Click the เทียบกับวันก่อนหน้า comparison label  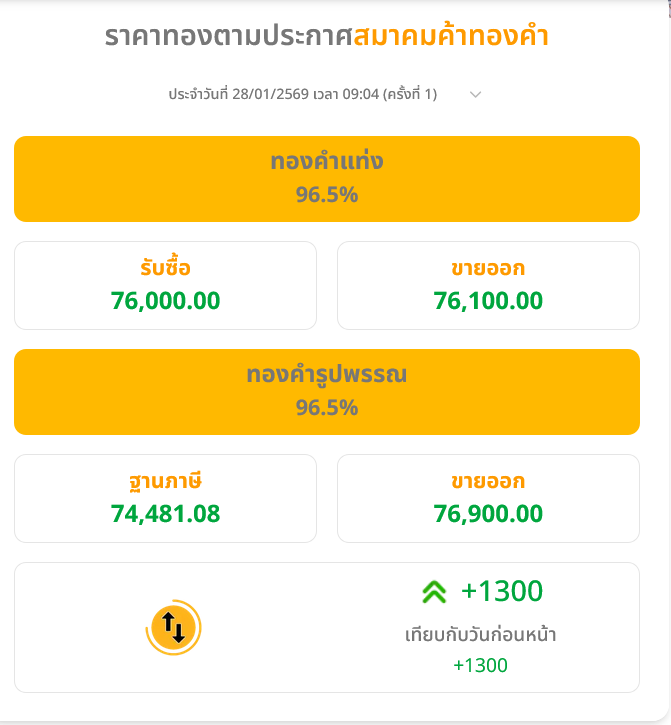pos(481,635)
